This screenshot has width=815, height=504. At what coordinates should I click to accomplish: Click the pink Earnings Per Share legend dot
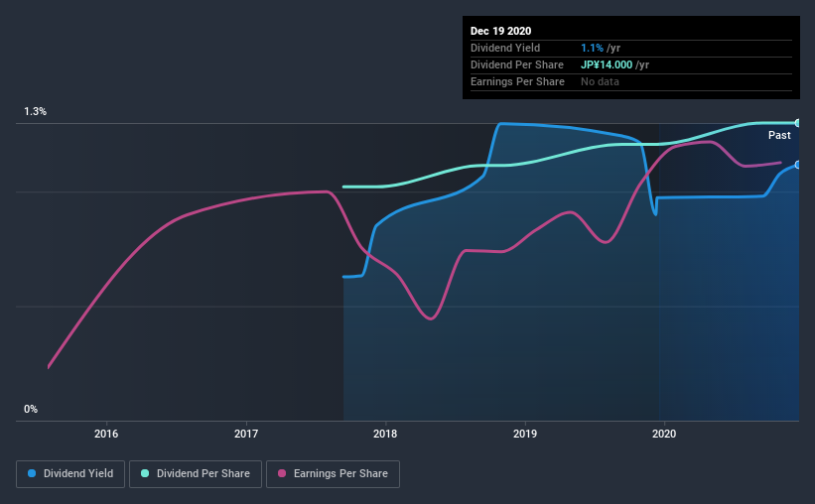[282, 473]
